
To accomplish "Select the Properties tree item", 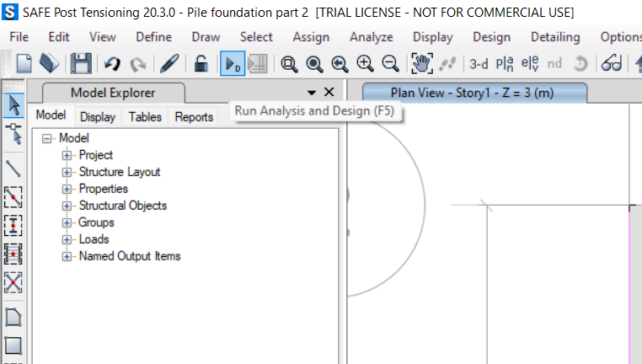I will (x=103, y=189).
